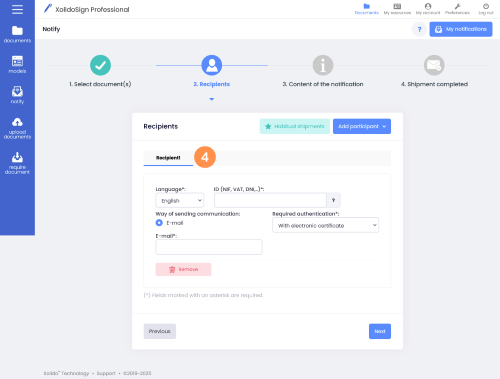This screenshot has width=500, height=379.
Task: Go to the documents folder in the sidebar
Action: point(17,34)
